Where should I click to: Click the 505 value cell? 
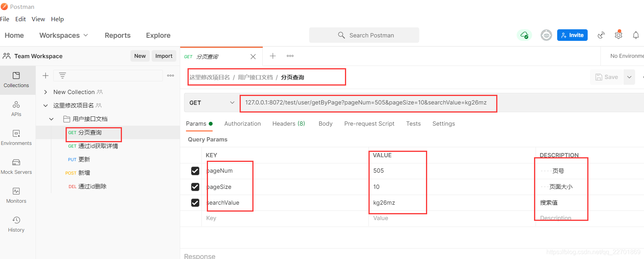click(x=452, y=171)
